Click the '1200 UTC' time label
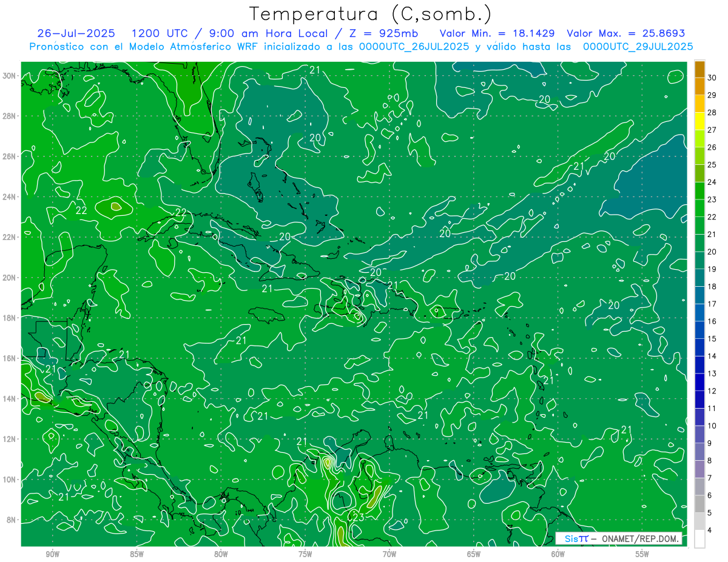 coord(160,34)
